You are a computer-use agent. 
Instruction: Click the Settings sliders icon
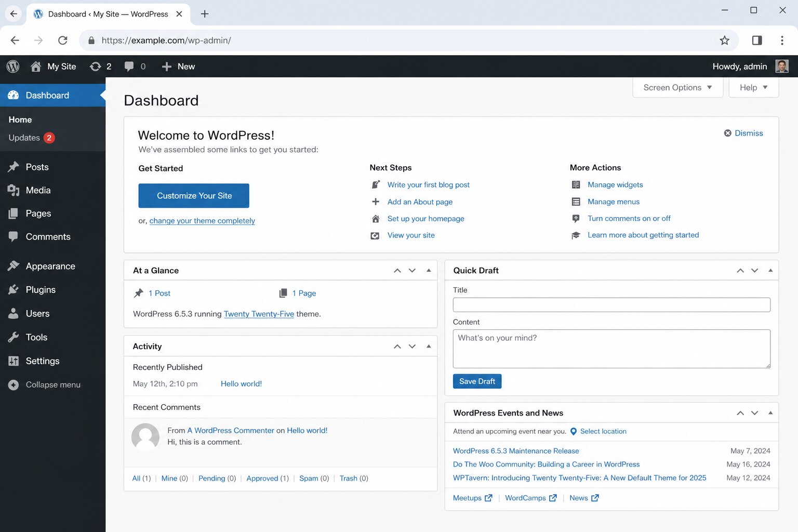(14, 361)
